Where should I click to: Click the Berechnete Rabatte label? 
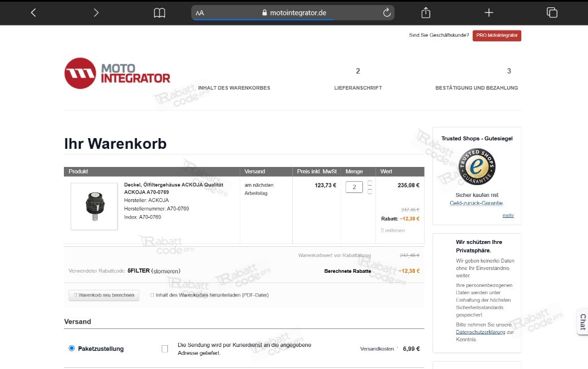(348, 271)
